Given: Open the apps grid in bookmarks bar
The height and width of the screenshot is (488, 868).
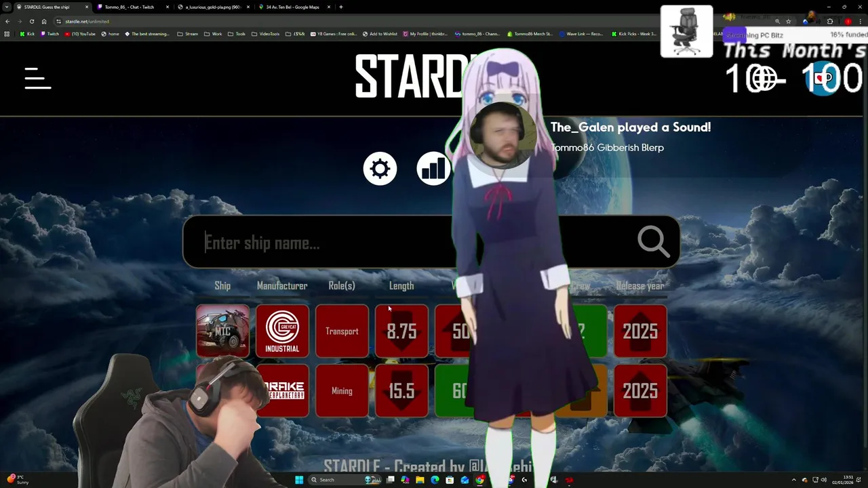Looking at the screenshot, I should (x=7, y=34).
